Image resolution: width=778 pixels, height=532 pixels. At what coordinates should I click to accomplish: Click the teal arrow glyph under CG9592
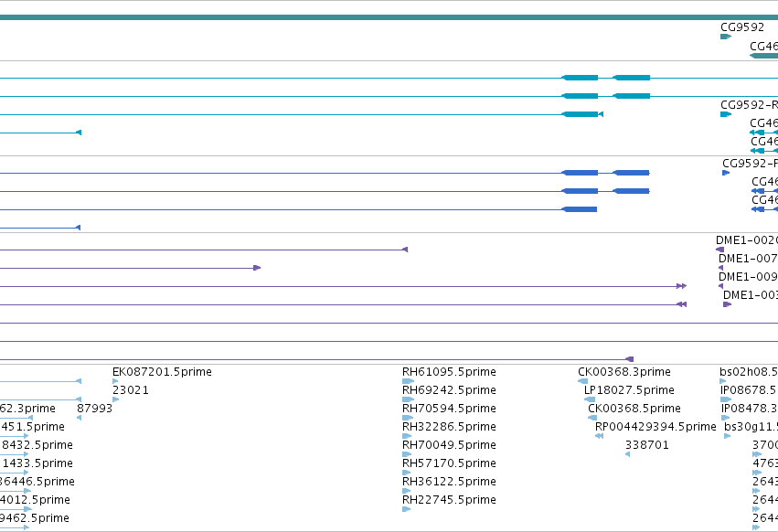tap(726, 37)
